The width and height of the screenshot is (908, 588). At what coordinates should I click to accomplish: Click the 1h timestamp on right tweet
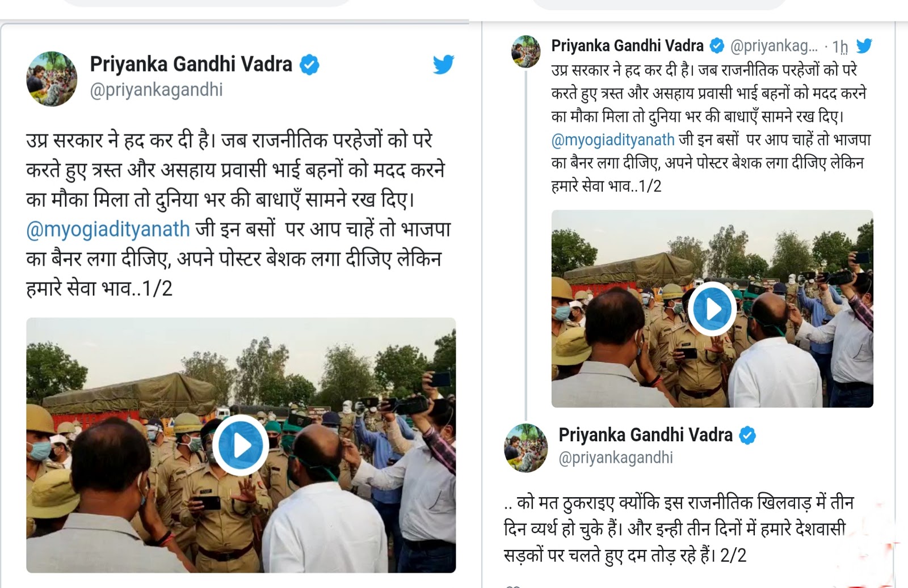[x=840, y=46]
